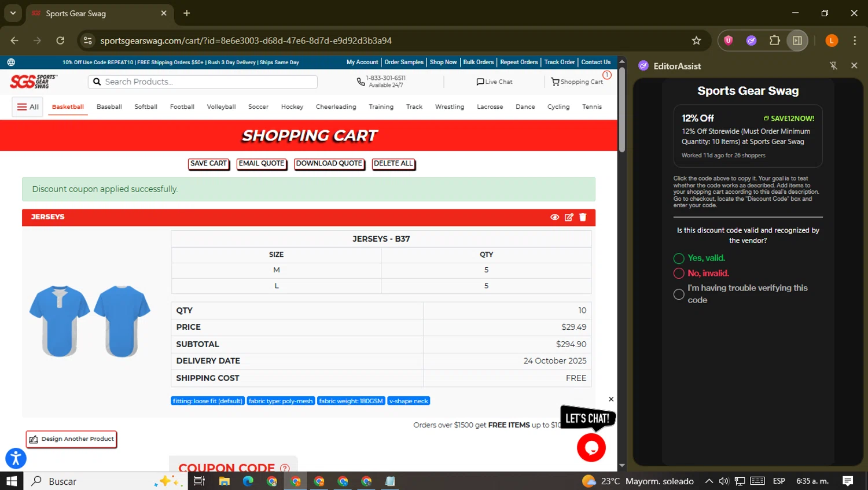View the Jerseys item eye icon

[x=554, y=217]
